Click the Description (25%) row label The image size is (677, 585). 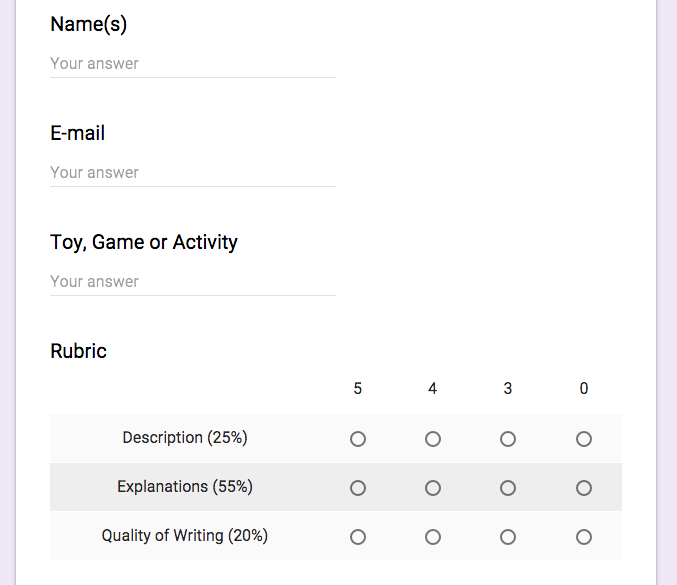[185, 437]
